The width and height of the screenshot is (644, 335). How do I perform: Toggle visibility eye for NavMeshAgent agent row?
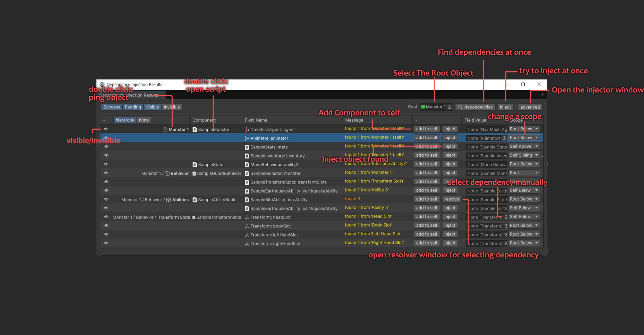(106, 129)
